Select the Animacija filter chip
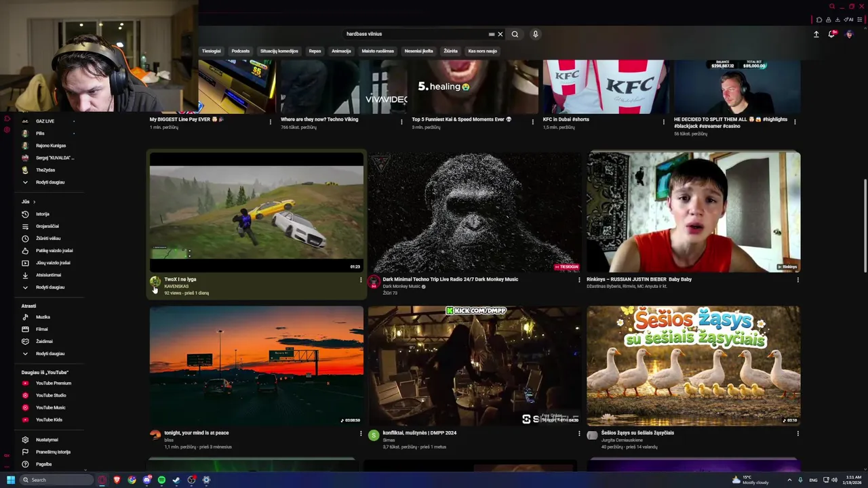This screenshot has height=488, width=868. (x=341, y=51)
